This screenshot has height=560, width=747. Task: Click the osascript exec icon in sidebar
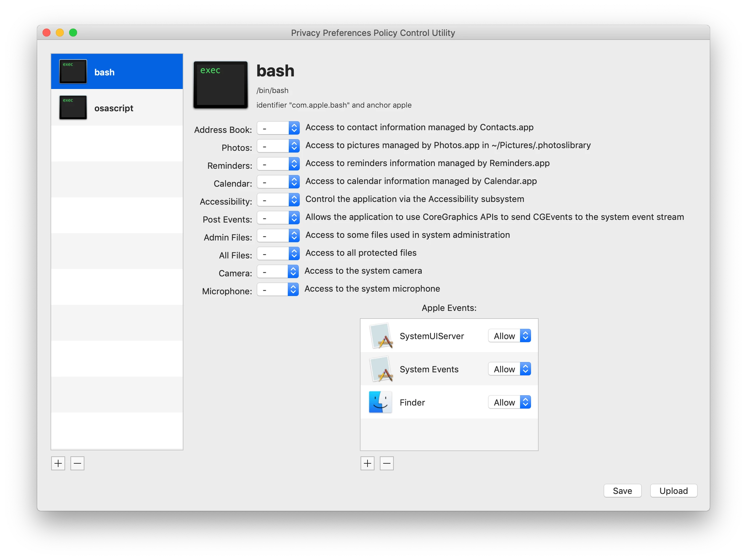point(73,108)
